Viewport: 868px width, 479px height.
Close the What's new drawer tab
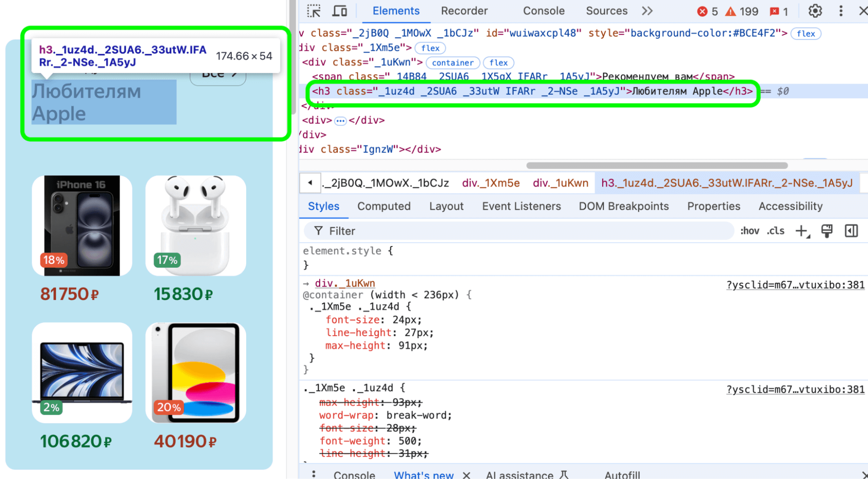466,475
